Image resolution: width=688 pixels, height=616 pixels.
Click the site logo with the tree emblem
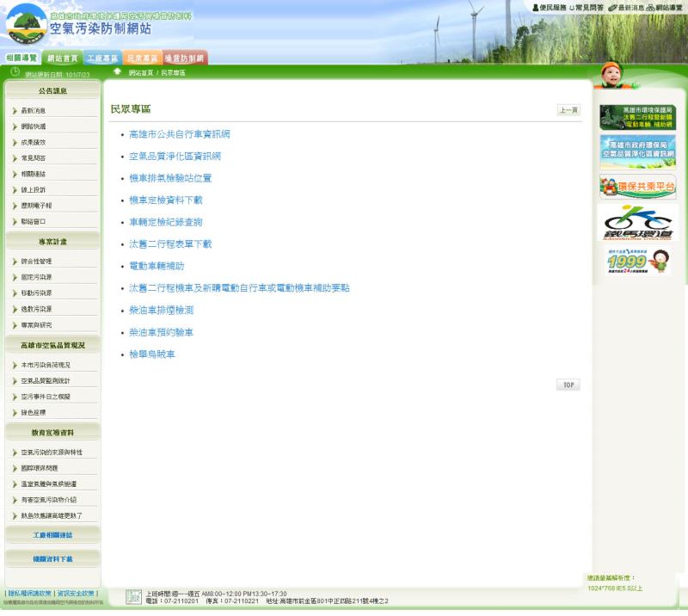click(x=27, y=24)
